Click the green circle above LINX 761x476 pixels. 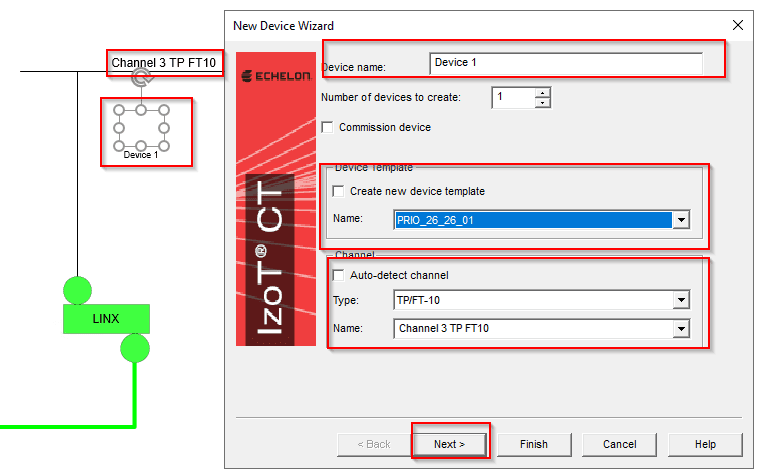(78, 290)
